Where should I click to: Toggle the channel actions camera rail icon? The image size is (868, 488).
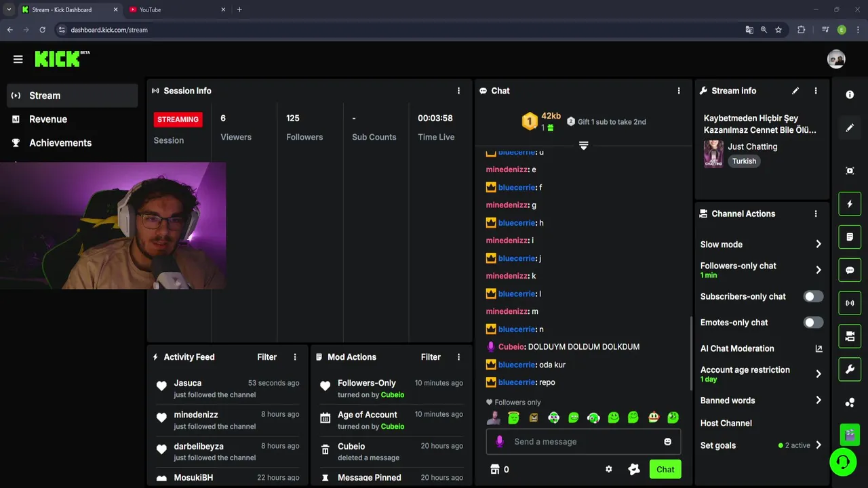pyautogui.click(x=850, y=336)
